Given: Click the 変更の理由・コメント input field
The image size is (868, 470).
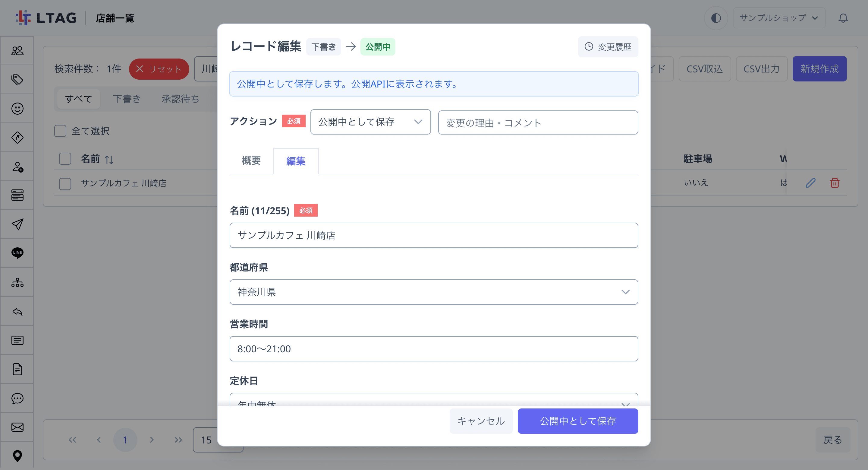Looking at the screenshot, I should click(x=538, y=122).
